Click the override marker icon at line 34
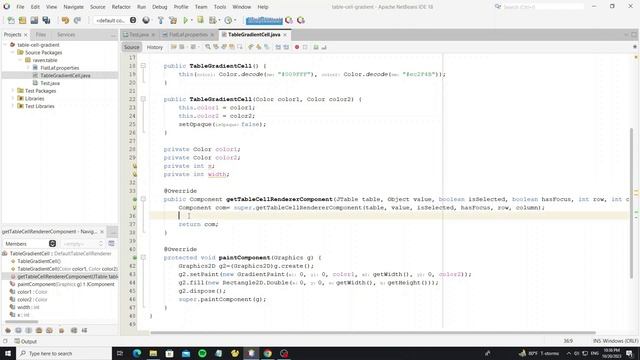The width and height of the screenshot is (640, 360). click(x=135, y=199)
